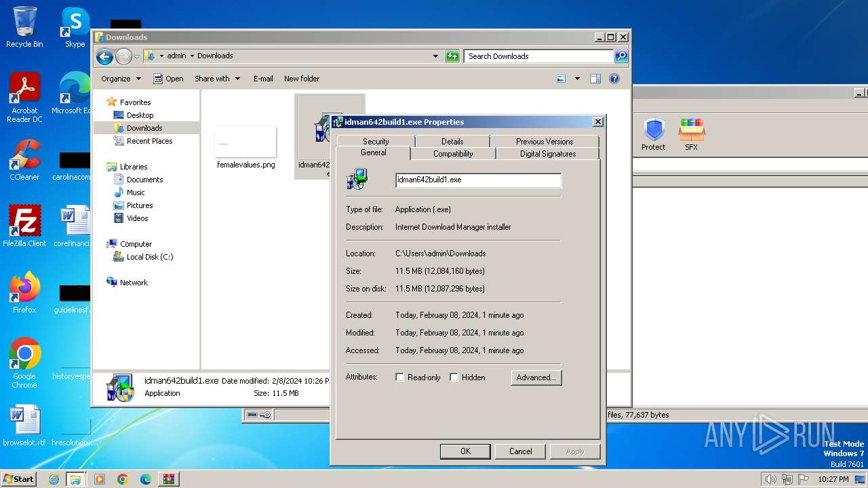Select browselot.rtf desktop file
Image resolution: width=868 pixels, height=488 pixels.
click(24, 426)
